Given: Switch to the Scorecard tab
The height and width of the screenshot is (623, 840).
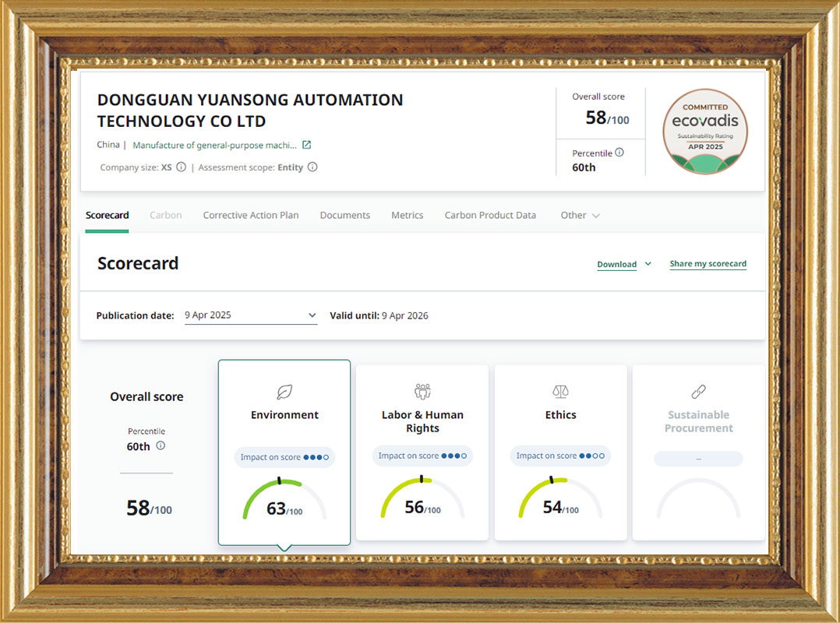Looking at the screenshot, I should (x=108, y=215).
